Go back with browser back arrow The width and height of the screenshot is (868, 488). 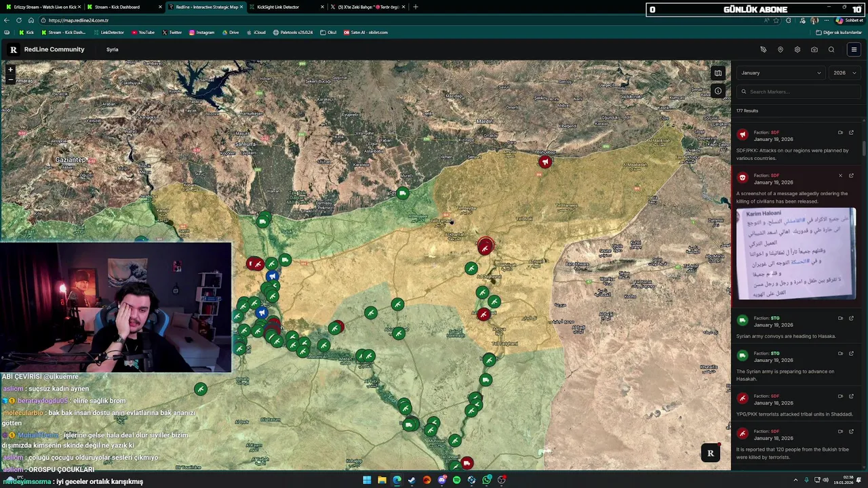tap(7, 20)
